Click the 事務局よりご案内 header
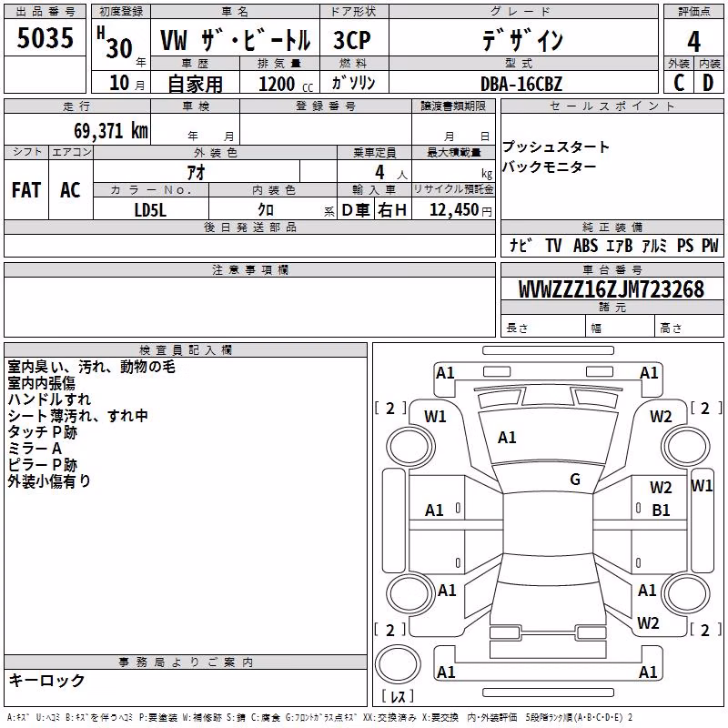Viewport: 728px width, 728px height. tap(186, 662)
